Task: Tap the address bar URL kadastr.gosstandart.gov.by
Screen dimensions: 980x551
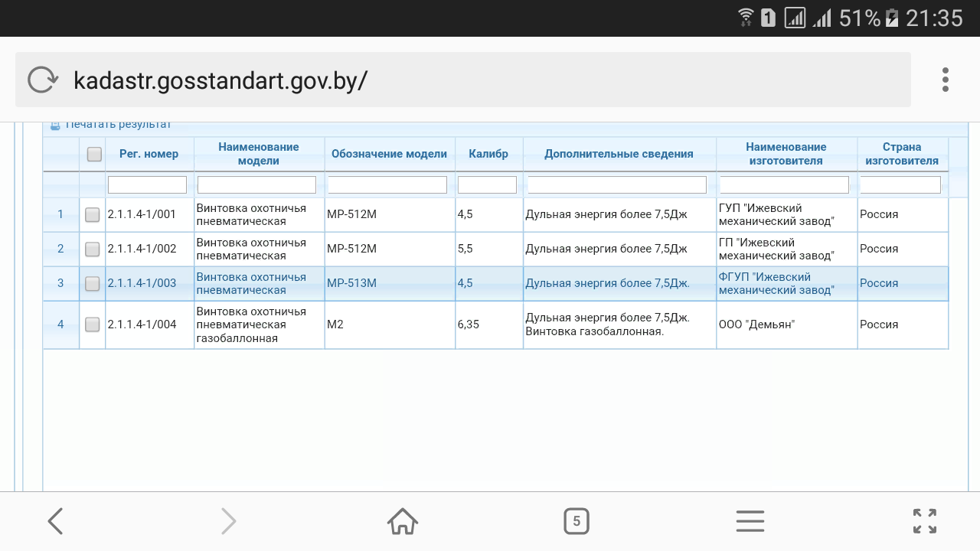Action: 220,80
